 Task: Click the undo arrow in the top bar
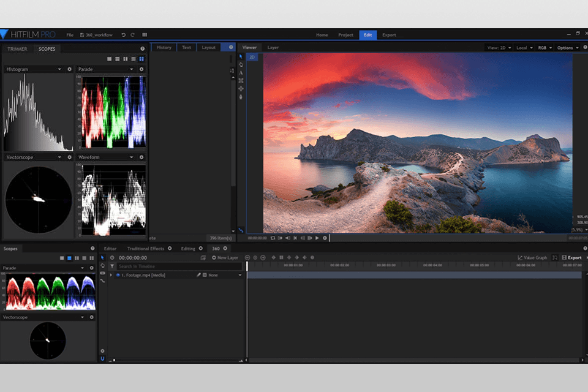click(x=123, y=35)
